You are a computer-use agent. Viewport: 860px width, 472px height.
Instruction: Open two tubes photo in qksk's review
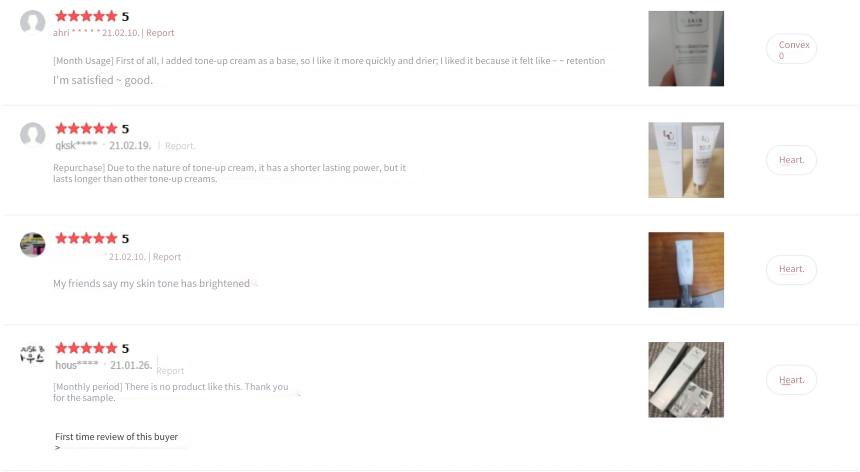[686, 160]
